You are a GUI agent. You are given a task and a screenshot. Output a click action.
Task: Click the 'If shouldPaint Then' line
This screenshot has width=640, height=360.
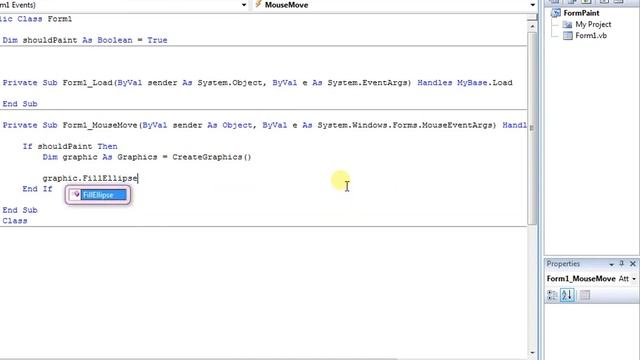tap(70, 147)
